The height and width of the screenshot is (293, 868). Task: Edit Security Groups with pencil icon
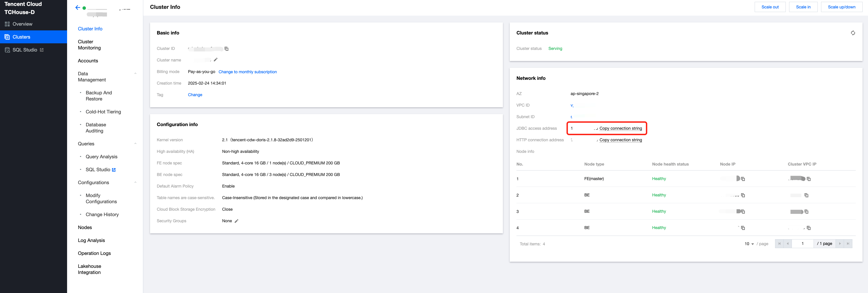click(x=237, y=221)
